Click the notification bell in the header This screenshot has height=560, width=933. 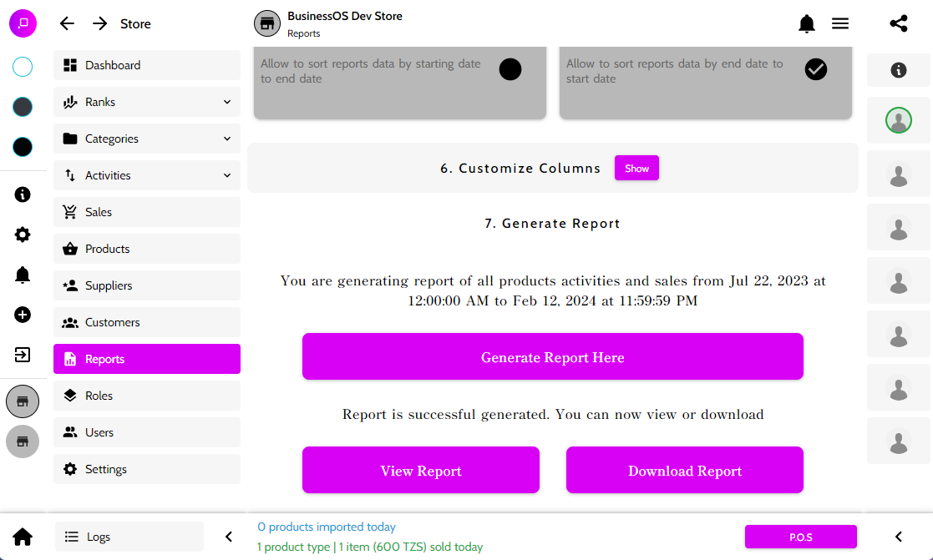tap(807, 24)
